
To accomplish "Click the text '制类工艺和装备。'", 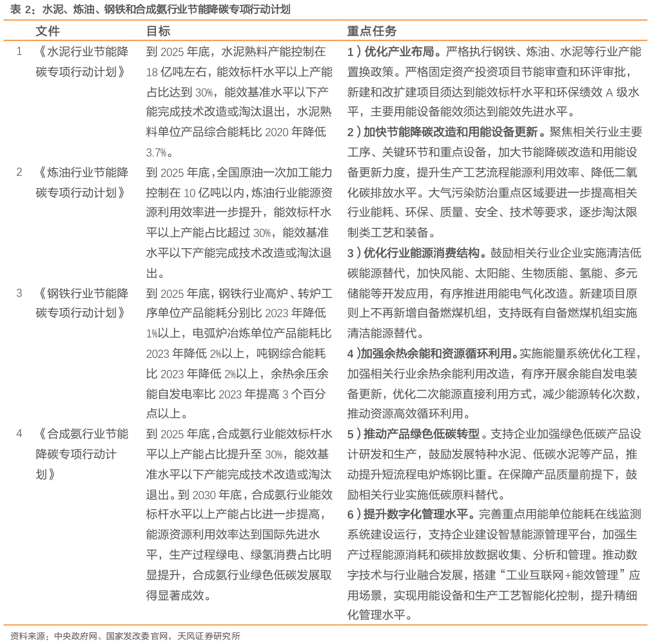I will [x=391, y=233].
